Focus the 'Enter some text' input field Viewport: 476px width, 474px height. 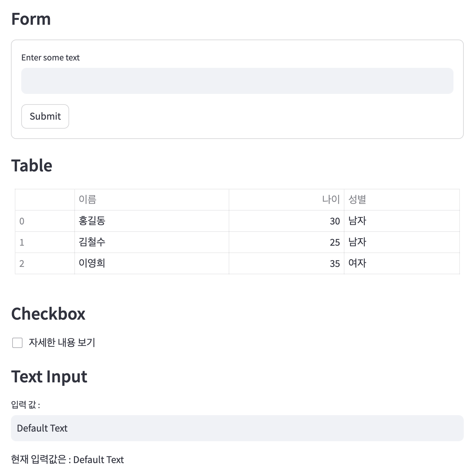tap(237, 81)
